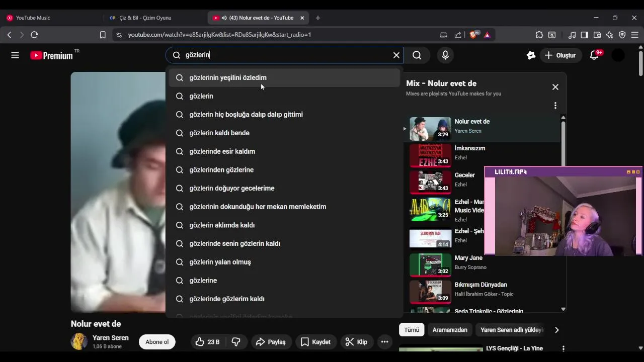Image resolution: width=644 pixels, height=362 pixels.
Task: Show more filter chips with the right arrow
Action: (556, 330)
